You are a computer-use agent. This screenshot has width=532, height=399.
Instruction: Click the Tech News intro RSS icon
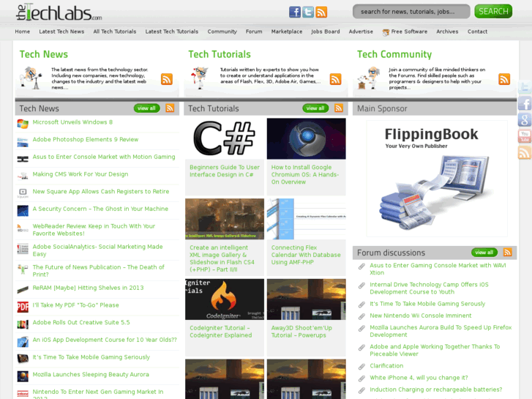[x=167, y=79]
